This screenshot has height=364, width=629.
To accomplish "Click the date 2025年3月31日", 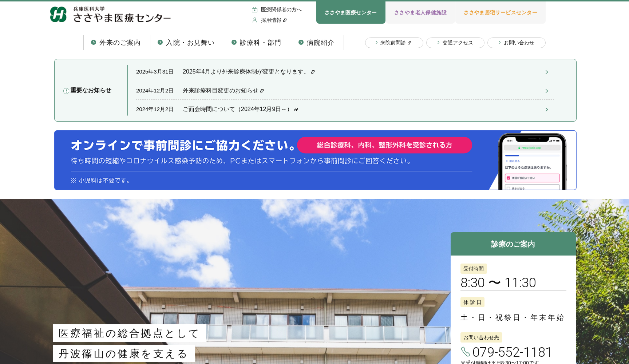I will click(x=155, y=72).
